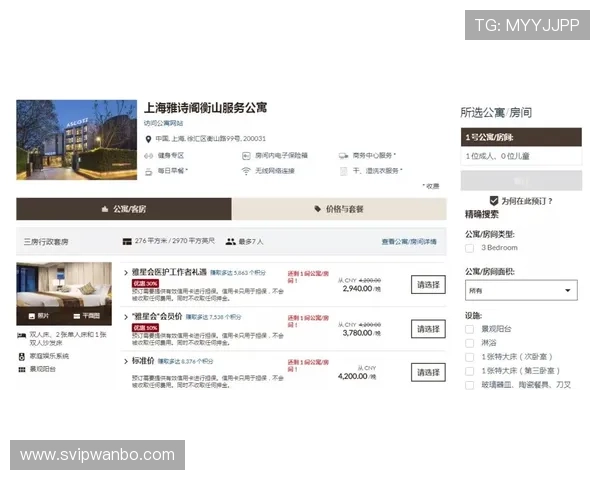Open the 公寓/房间面积 dropdown showing 所有

[521, 290]
